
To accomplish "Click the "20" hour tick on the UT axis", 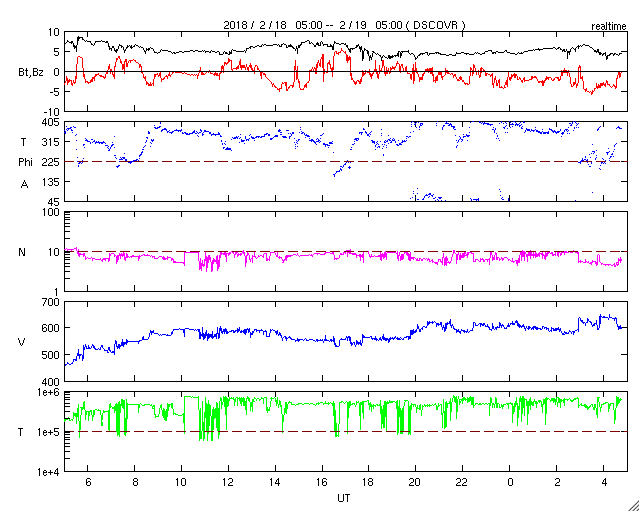I will coord(416,482).
